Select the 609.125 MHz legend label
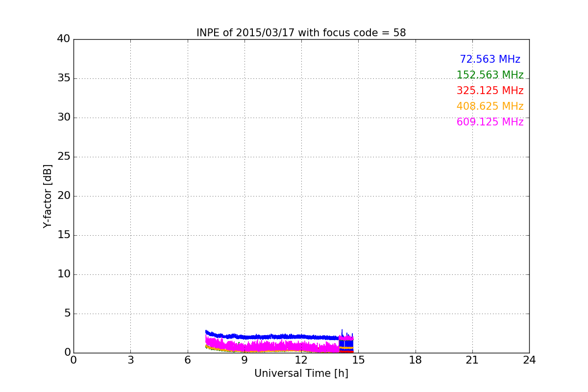The width and height of the screenshot is (588, 392). (490, 122)
